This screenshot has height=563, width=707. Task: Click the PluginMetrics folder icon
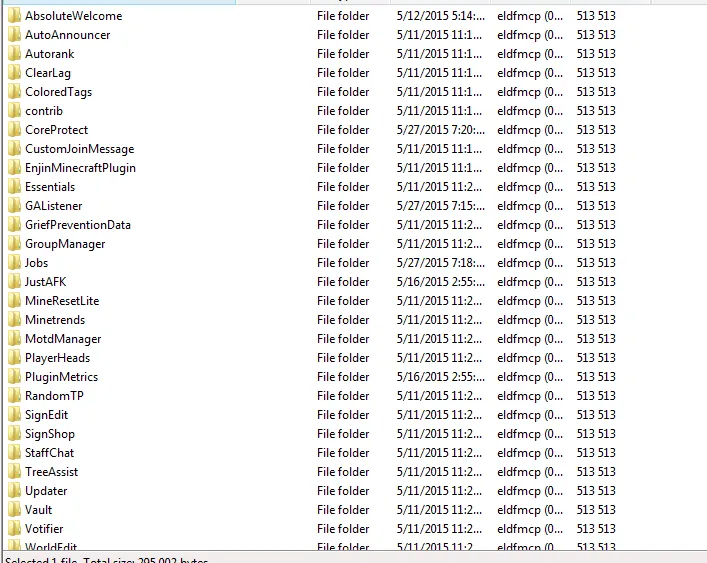click(x=14, y=376)
